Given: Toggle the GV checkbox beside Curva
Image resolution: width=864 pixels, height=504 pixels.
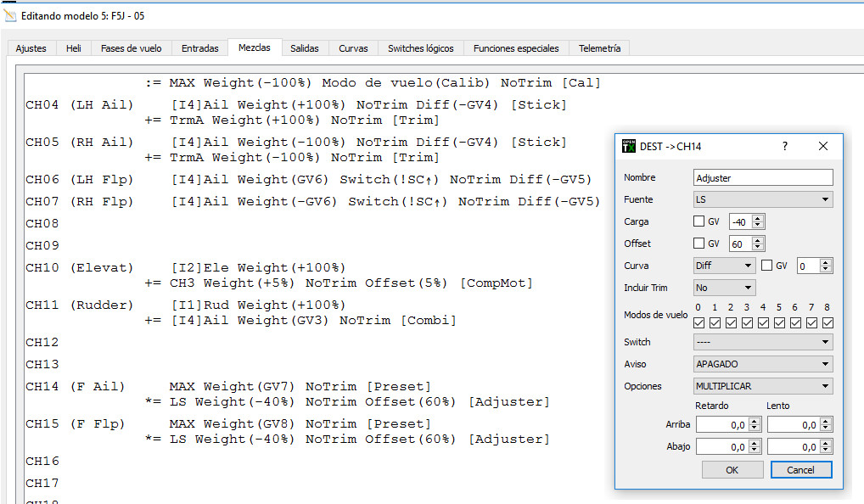Looking at the screenshot, I should click(767, 266).
